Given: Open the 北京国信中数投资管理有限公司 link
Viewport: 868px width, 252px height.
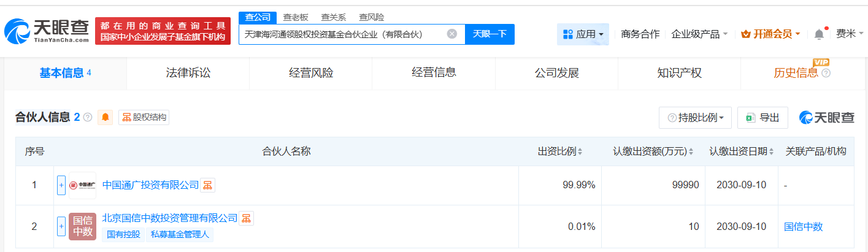Looking at the screenshot, I should pos(169,218).
